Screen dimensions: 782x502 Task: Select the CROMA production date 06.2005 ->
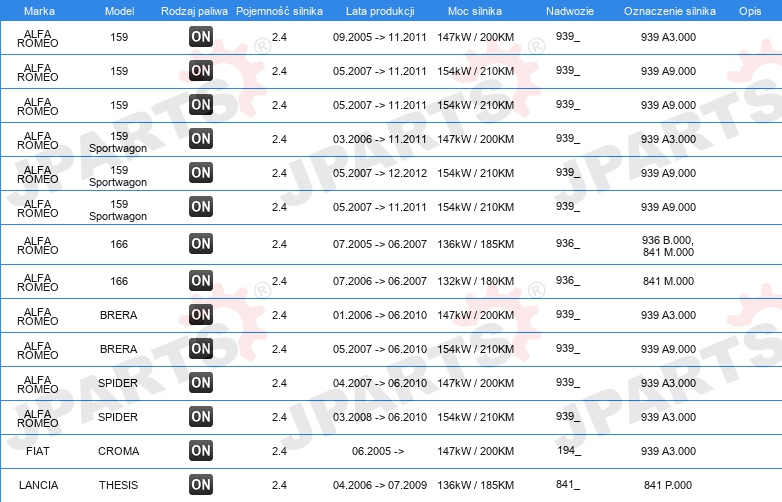coord(378,451)
